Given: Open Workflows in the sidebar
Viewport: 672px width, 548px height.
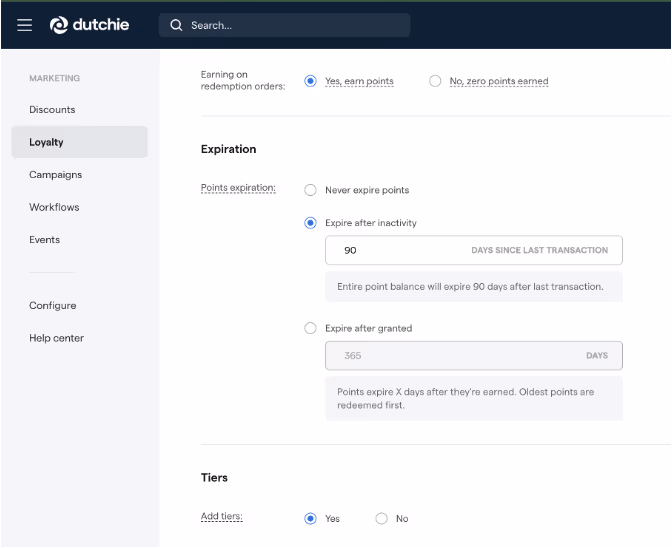Looking at the screenshot, I should click(x=54, y=207).
